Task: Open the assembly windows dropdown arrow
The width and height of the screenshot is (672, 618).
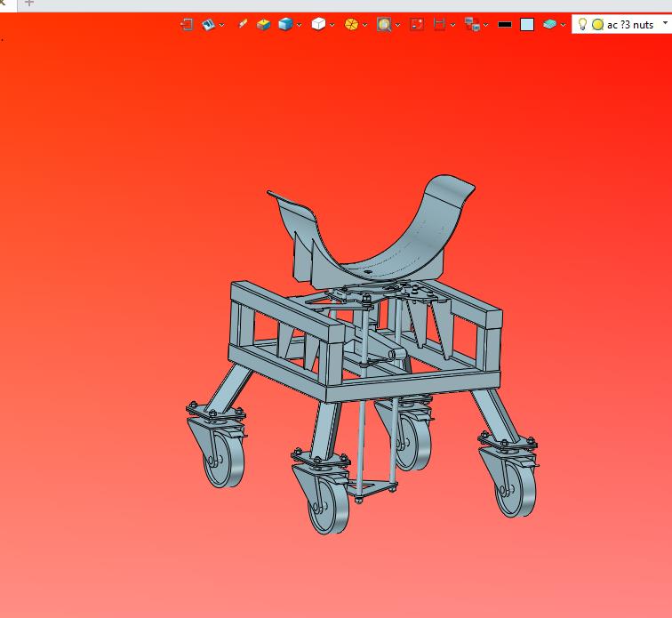Action: [x=485, y=25]
